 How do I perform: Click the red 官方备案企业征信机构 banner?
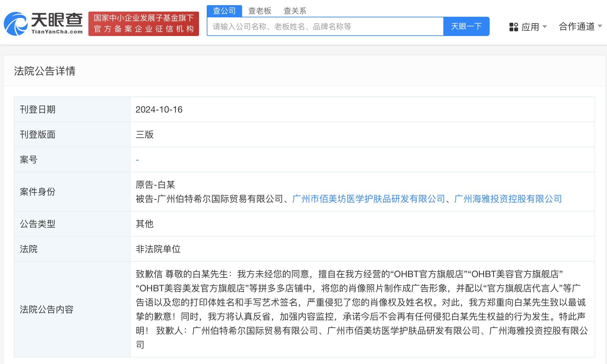(144, 24)
